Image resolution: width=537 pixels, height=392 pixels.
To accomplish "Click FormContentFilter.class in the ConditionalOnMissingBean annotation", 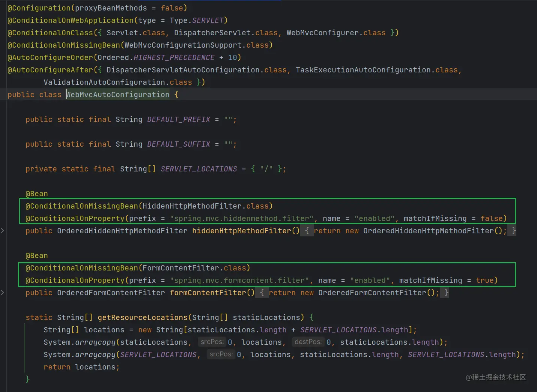I will tap(194, 268).
